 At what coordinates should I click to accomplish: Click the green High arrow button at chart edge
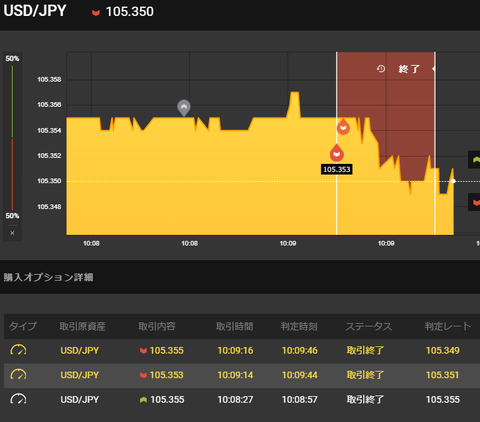tap(475, 160)
